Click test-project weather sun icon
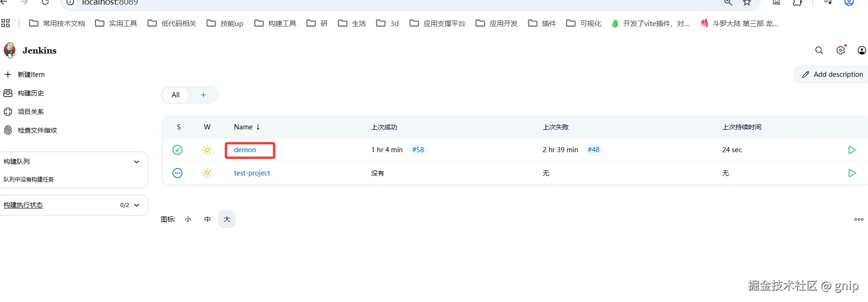This screenshot has height=302, width=868. point(207,173)
